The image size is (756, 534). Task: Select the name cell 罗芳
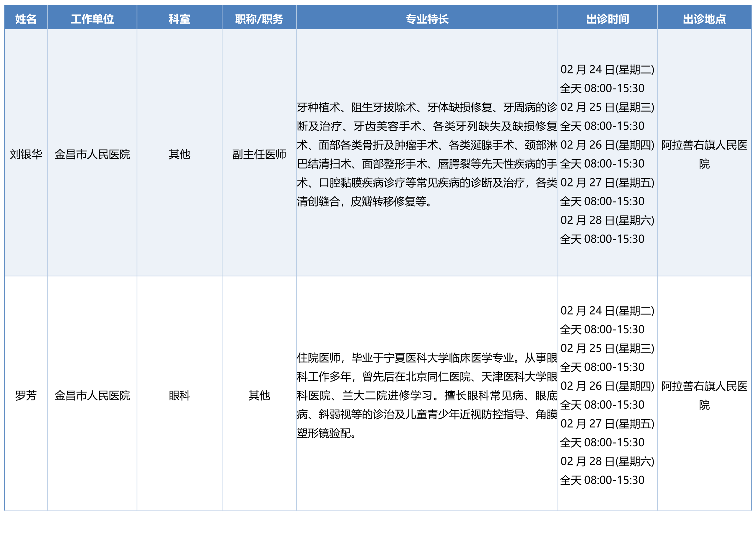pyautogui.click(x=26, y=395)
